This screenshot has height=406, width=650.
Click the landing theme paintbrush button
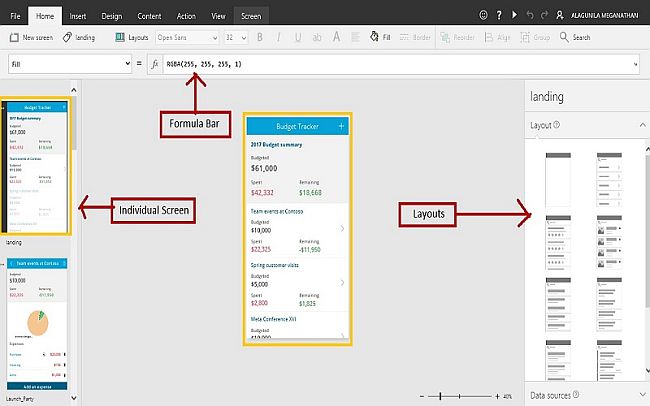point(79,37)
